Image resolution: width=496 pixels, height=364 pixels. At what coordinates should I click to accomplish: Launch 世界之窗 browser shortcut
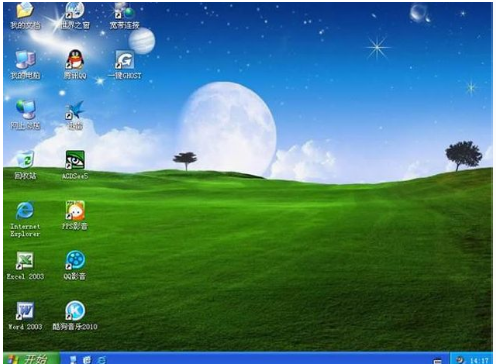point(75,11)
